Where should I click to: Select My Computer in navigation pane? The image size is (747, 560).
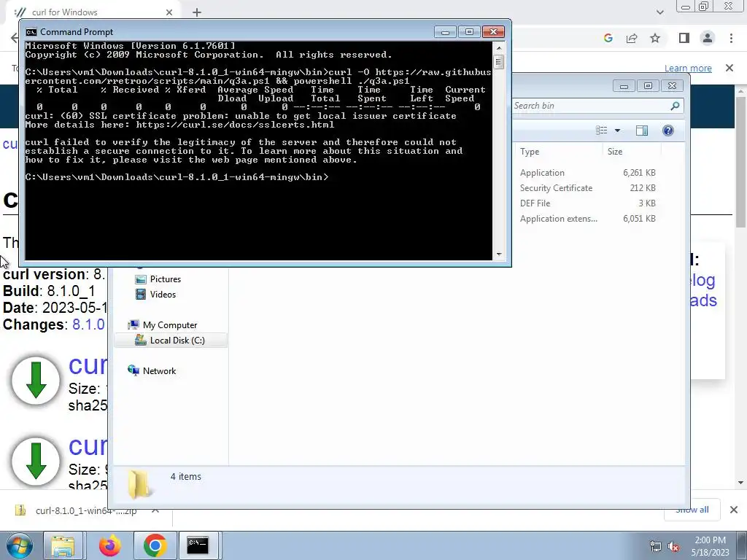[x=169, y=324]
